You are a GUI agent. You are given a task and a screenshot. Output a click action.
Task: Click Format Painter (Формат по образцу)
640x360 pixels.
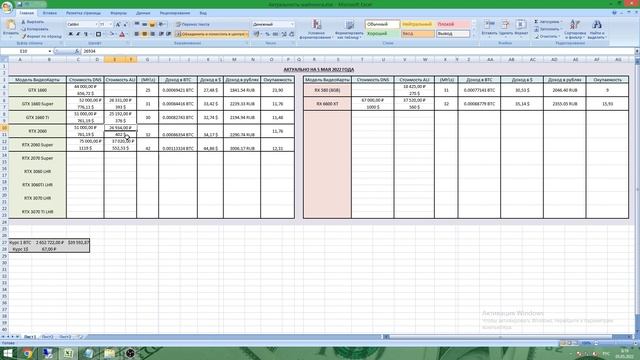(41, 36)
